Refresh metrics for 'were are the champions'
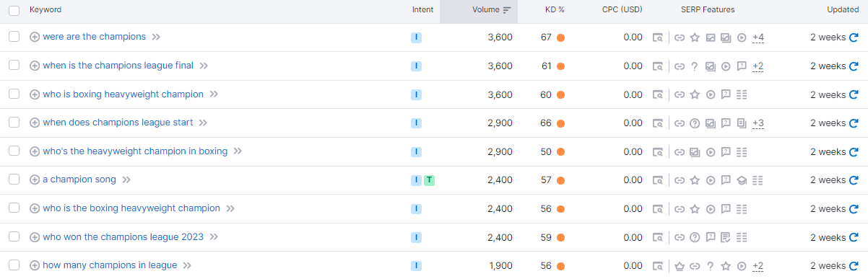Viewport: 868px width, 279px height. tap(854, 37)
